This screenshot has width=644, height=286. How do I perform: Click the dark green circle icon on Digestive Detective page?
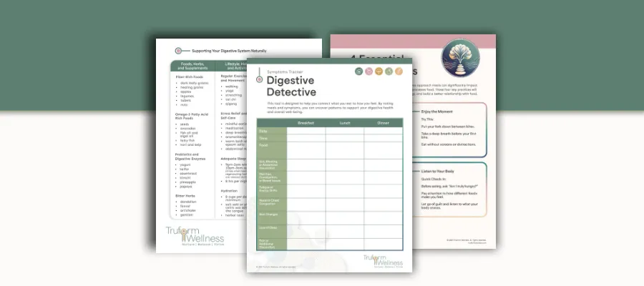[359, 71]
